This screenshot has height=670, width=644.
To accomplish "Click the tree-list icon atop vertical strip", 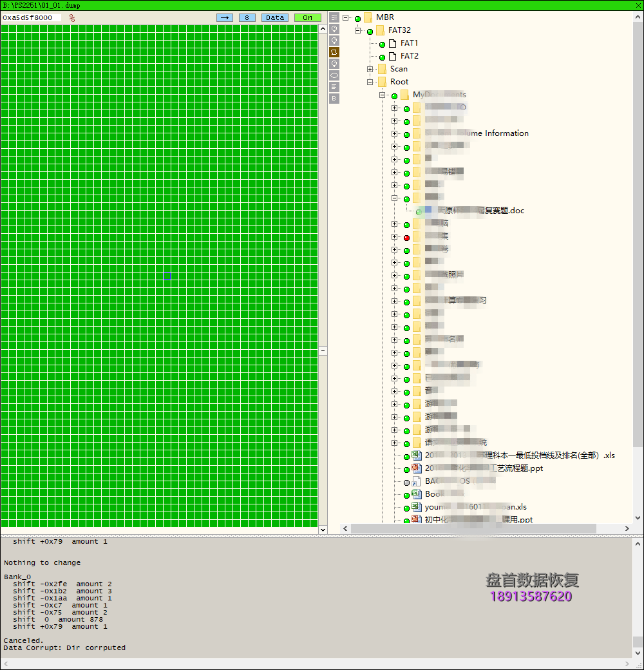I will click(334, 17).
